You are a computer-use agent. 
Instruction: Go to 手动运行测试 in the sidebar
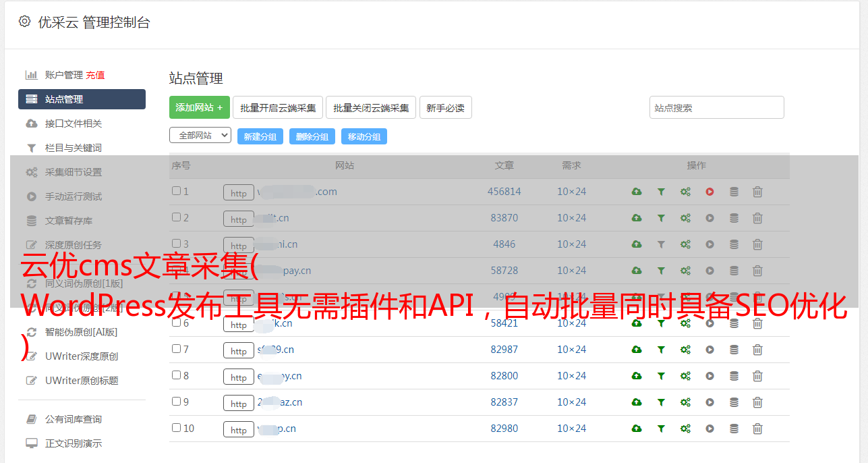point(74,196)
